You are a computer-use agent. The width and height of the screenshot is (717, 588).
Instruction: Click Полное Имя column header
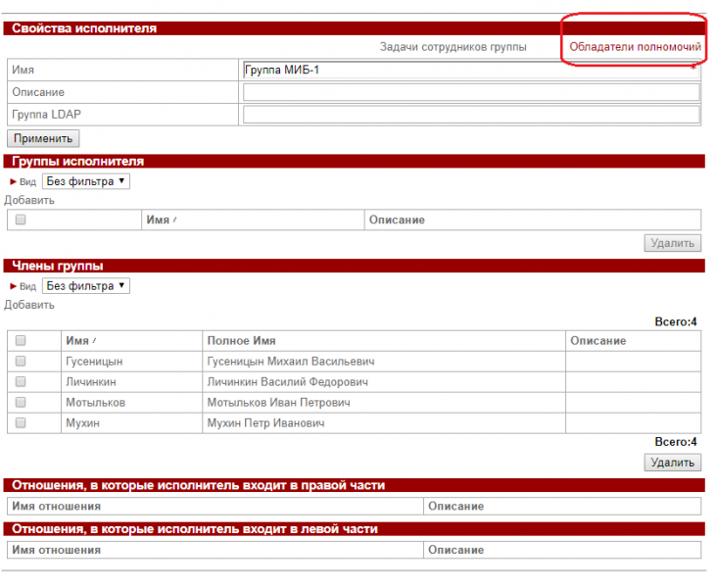241,340
